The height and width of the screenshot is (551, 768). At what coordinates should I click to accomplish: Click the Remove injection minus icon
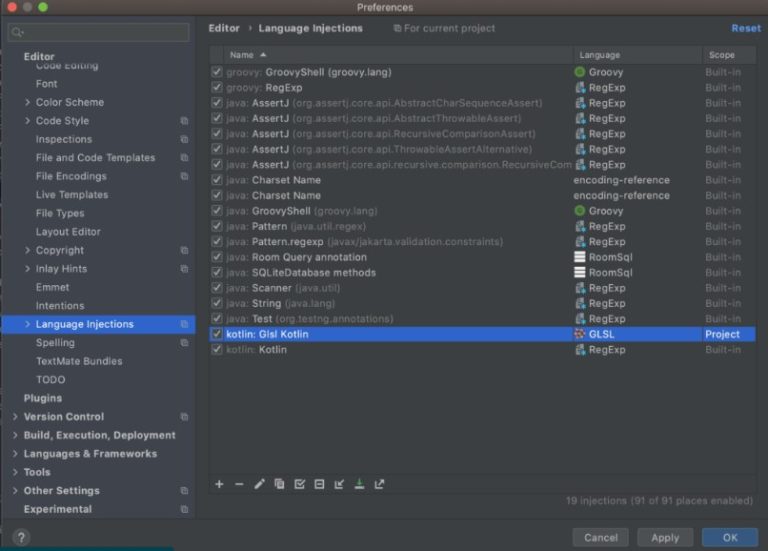(239, 484)
